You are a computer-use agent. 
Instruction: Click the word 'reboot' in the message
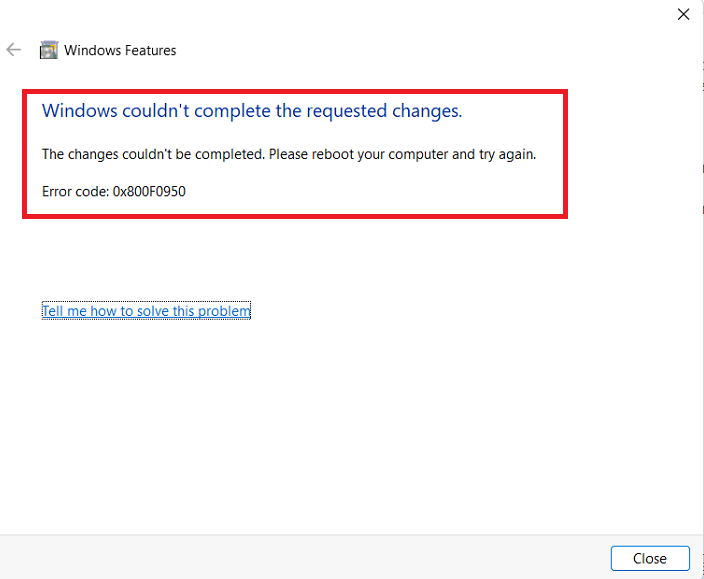(x=333, y=154)
